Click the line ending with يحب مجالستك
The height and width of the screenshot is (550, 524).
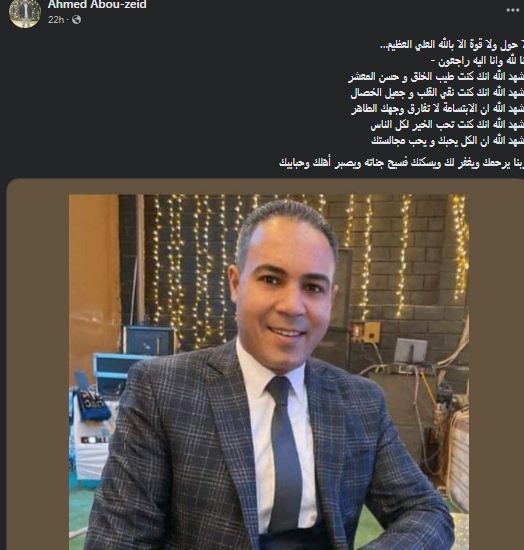click(x=447, y=140)
